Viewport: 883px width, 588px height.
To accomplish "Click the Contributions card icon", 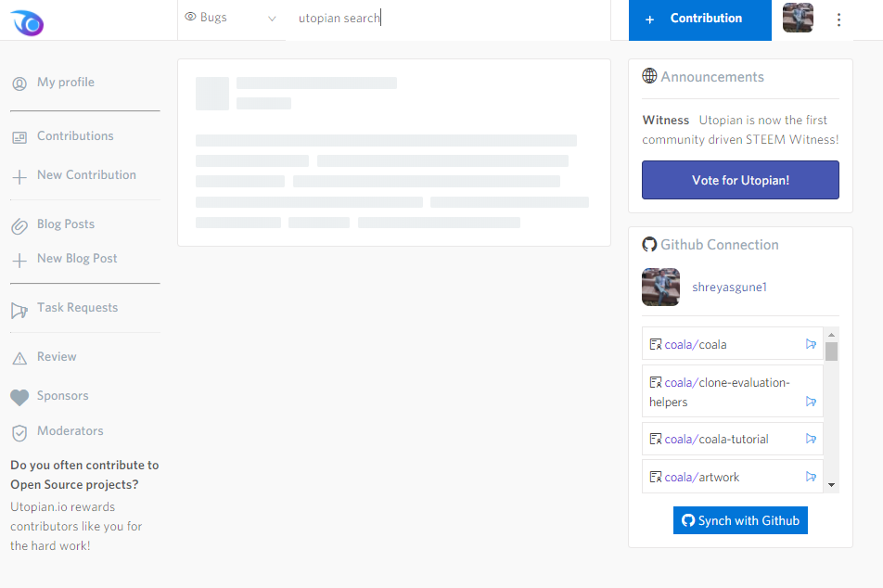I will click(19, 137).
